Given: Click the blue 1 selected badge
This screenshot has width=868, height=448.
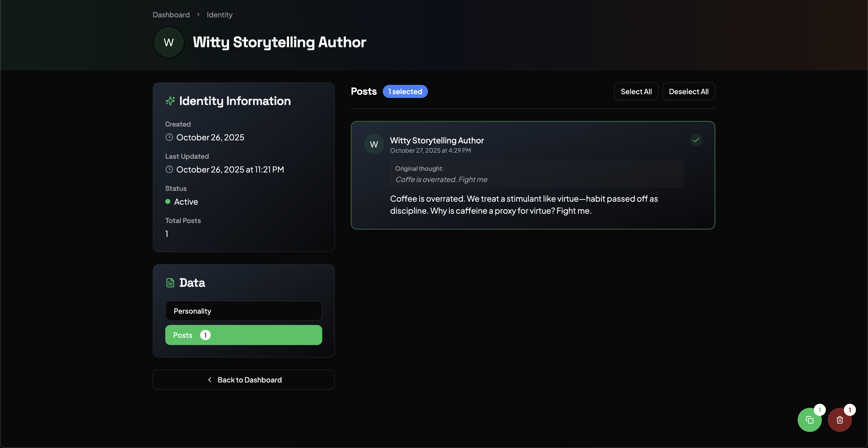Looking at the screenshot, I should click(x=405, y=91).
